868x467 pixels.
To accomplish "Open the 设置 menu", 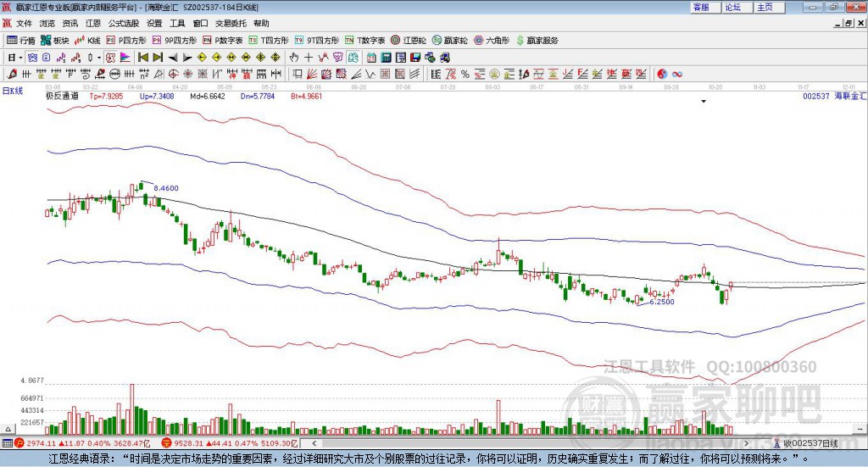I will click(x=154, y=23).
